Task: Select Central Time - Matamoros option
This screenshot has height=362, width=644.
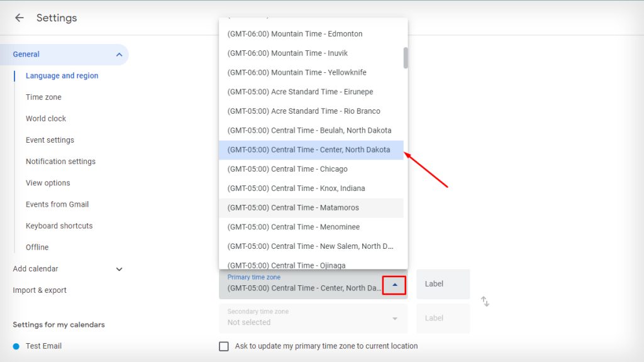Action: click(x=293, y=207)
